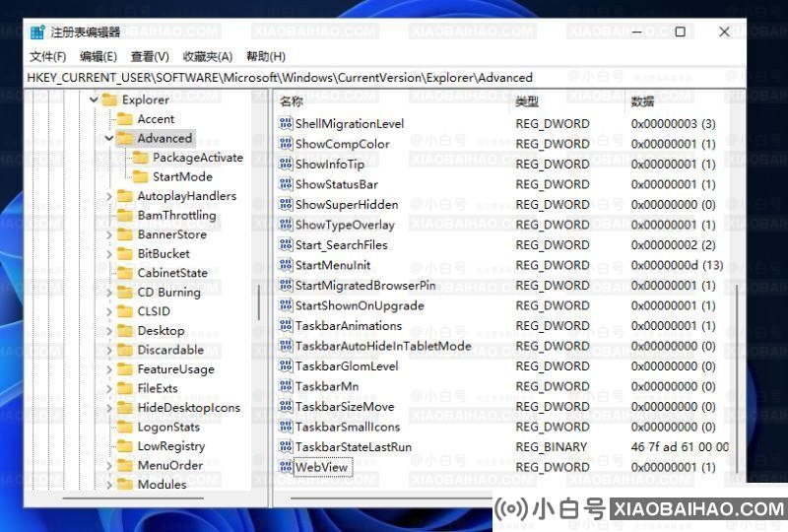Screen dimensions: 788x532
Task: Click the tree pane horizontal scrollbar
Action: coord(133,499)
